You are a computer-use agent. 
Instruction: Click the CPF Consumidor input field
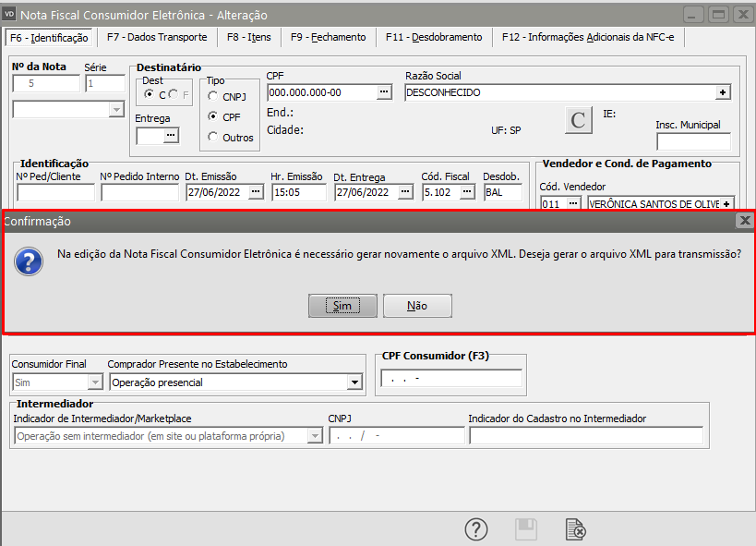[450, 379]
